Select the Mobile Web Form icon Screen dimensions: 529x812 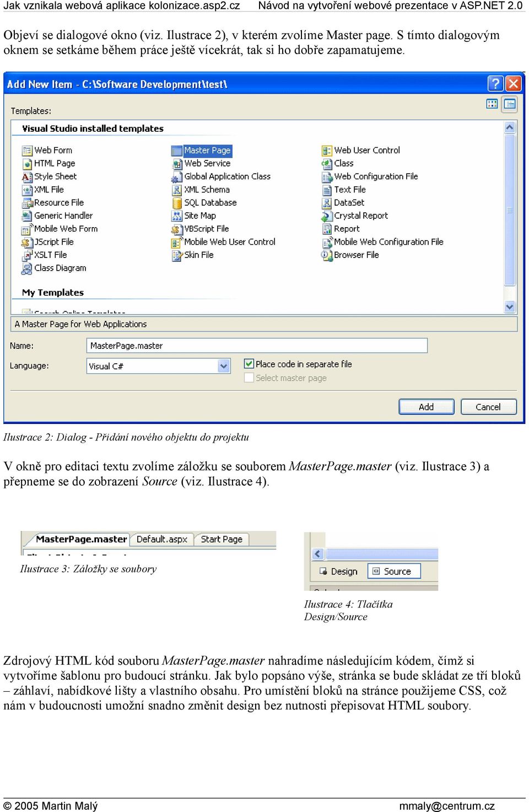point(27,229)
